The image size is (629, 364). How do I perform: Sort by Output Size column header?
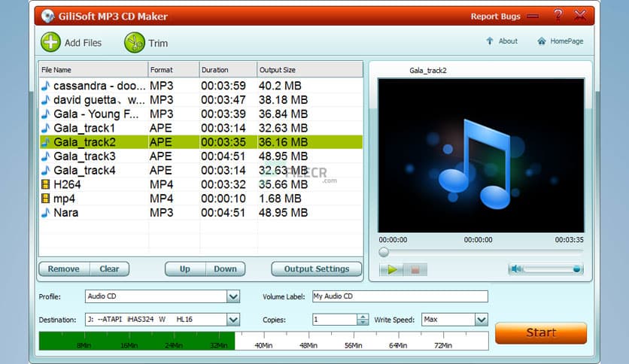click(x=310, y=70)
